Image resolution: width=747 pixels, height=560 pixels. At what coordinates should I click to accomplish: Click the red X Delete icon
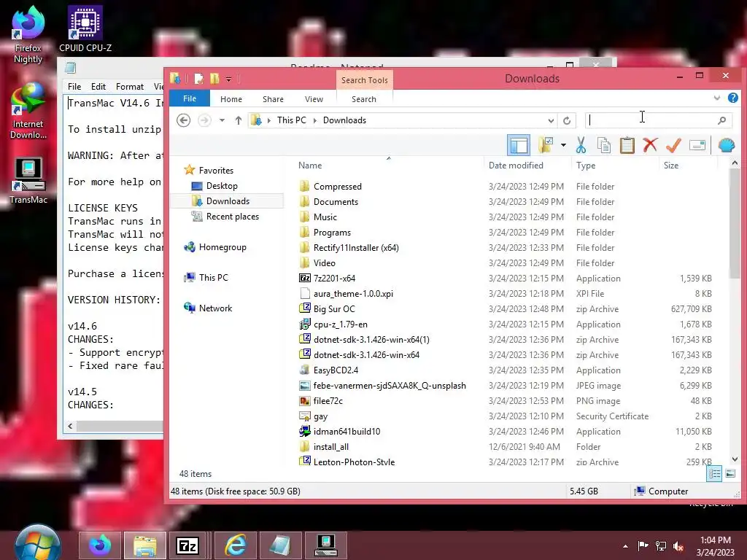click(650, 145)
